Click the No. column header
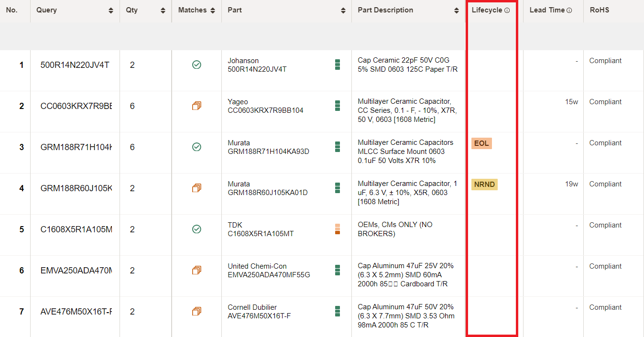The width and height of the screenshot is (644, 337). tap(11, 10)
